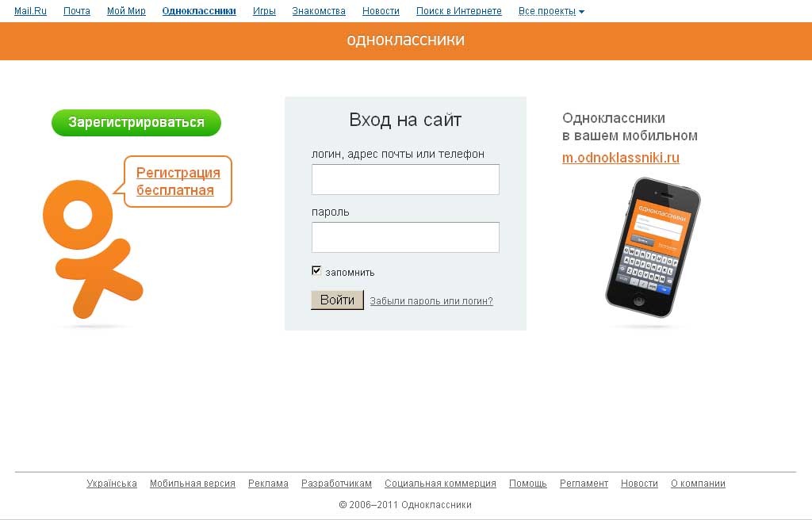Open Поиск в Интернете link
The image size is (812, 520).
tap(459, 11)
